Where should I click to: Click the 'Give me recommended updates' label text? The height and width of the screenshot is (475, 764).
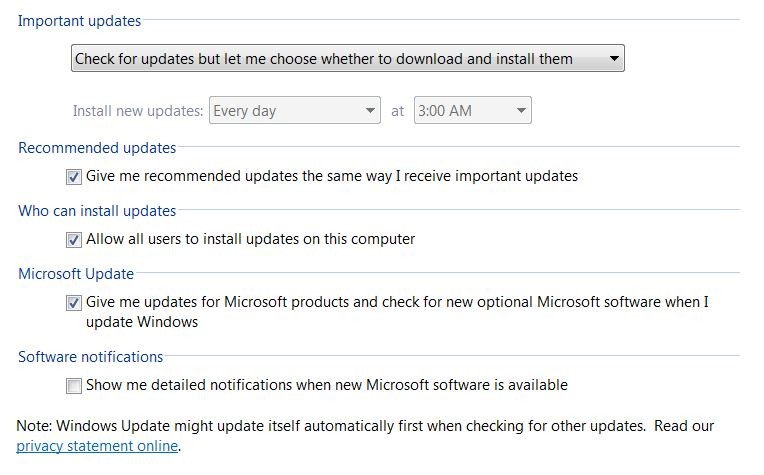[332, 176]
